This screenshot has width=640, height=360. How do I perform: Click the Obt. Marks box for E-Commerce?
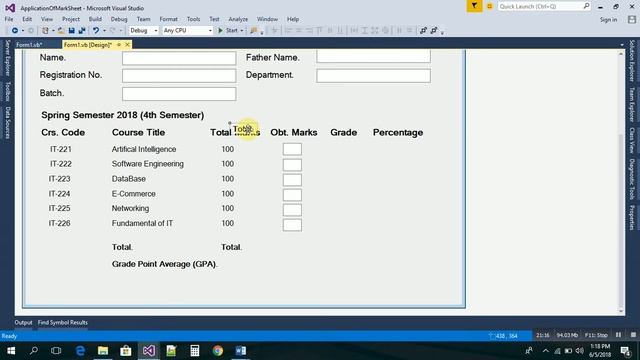[x=292, y=195]
